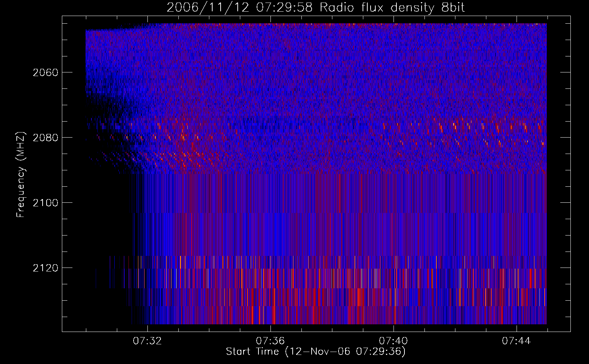Select the 2120 frequency tick label
The width and height of the screenshot is (589, 364).
[x=46, y=268]
